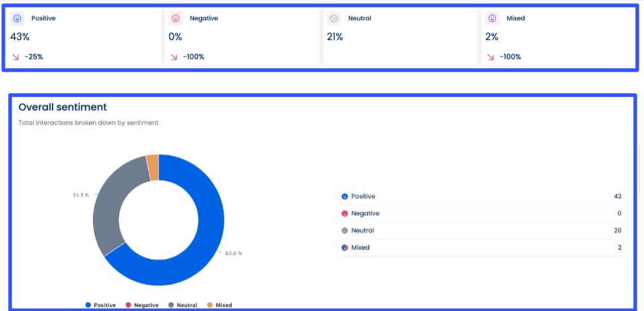Toggle the Neutral series in chart legend
This screenshot has height=311, width=644.
(x=183, y=306)
